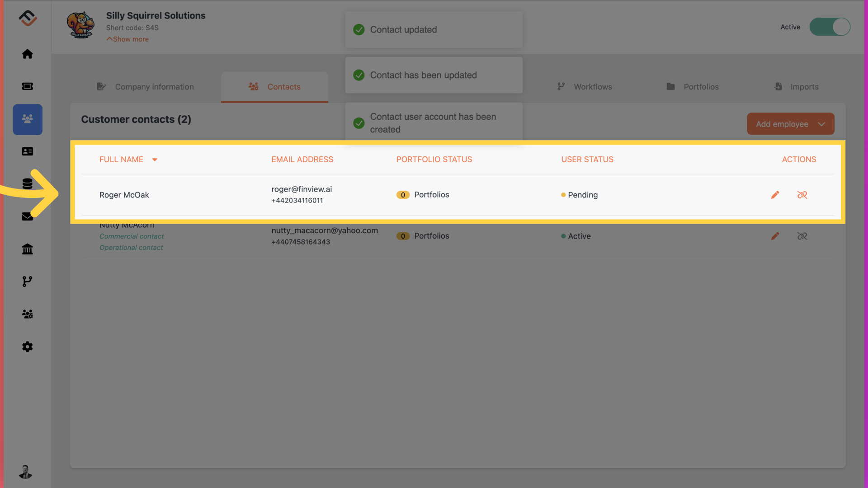Click the Pending user status

coord(579,195)
